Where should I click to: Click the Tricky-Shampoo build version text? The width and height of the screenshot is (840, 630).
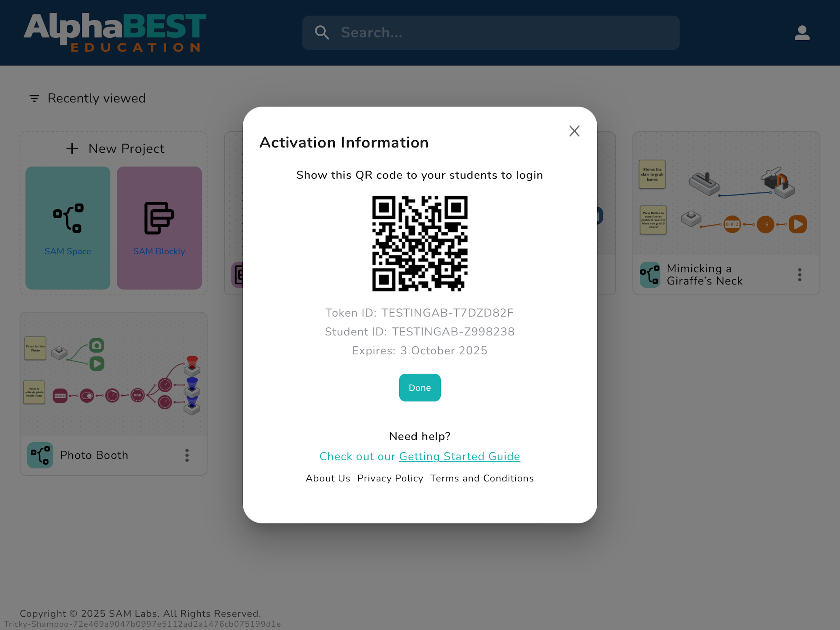tap(143, 624)
